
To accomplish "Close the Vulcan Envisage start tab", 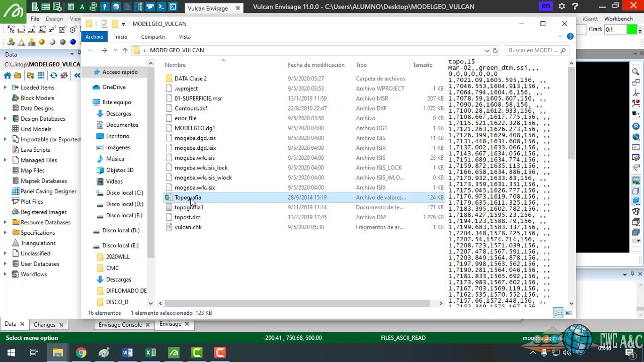I will [x=238, y=8].
